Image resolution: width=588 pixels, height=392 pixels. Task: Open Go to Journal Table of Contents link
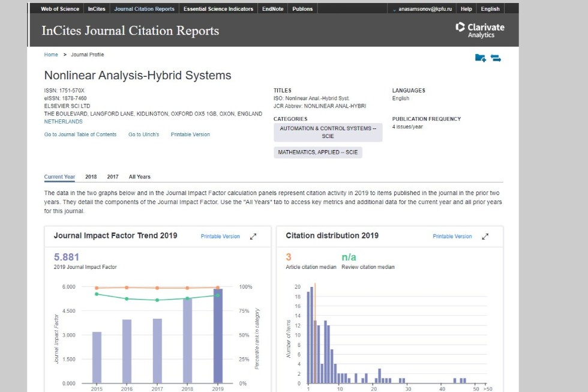80,134
